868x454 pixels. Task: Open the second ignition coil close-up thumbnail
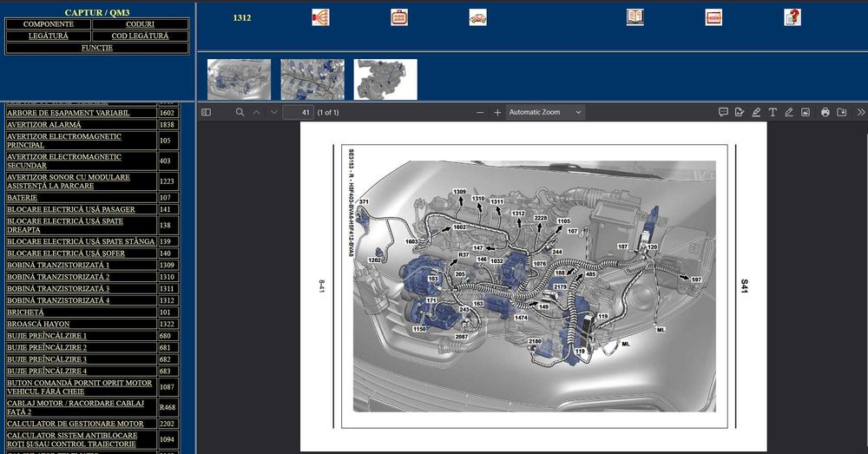pos(312,80)
